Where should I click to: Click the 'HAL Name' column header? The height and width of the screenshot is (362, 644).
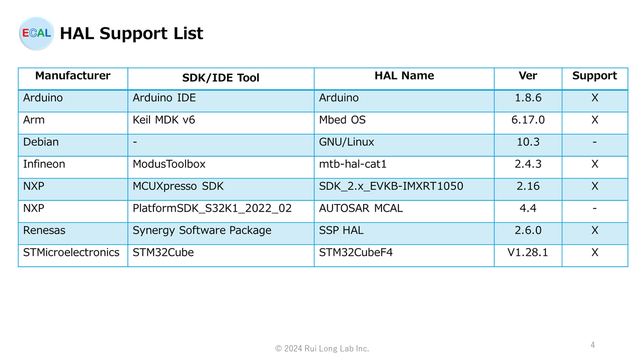click(x=404, y=79)
